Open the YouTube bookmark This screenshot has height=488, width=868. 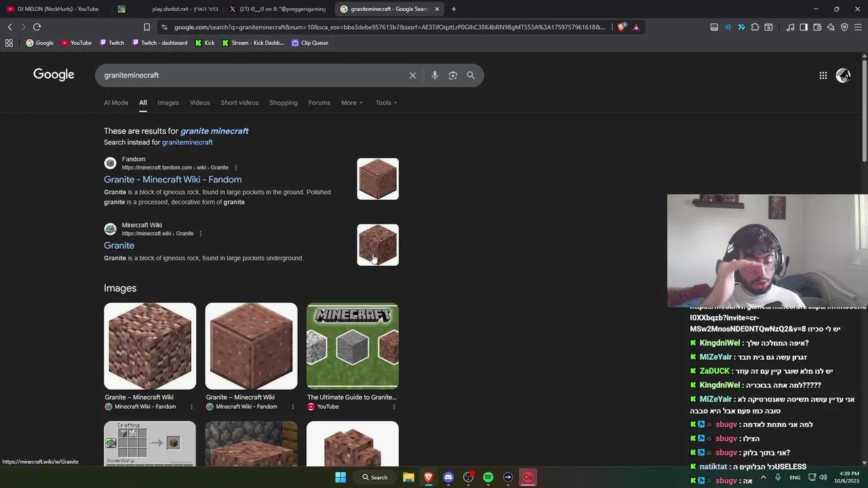(77, 43)
